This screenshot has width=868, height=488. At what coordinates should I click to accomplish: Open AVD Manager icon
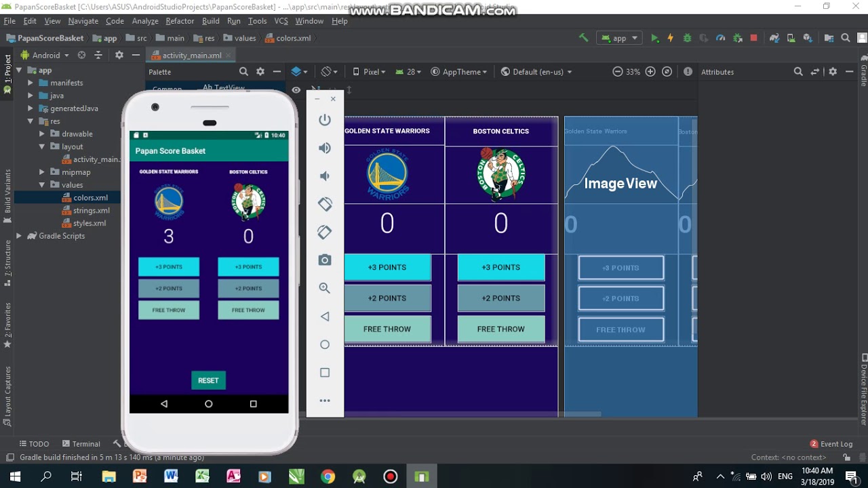coord(791,38)
